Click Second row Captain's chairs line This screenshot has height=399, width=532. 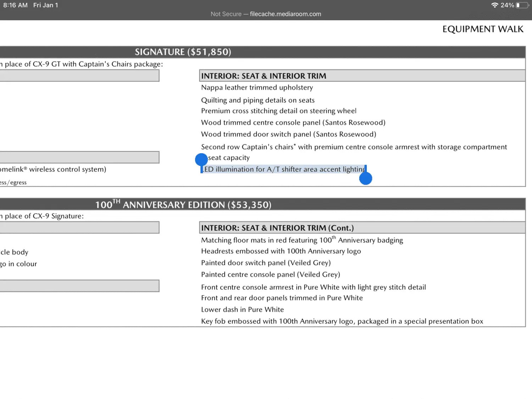[354, 147]
